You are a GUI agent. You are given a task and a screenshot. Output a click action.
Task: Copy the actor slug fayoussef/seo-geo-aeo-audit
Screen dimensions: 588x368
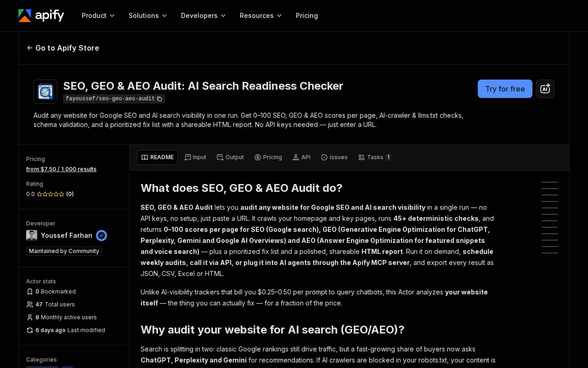click(x=159, y=99)
